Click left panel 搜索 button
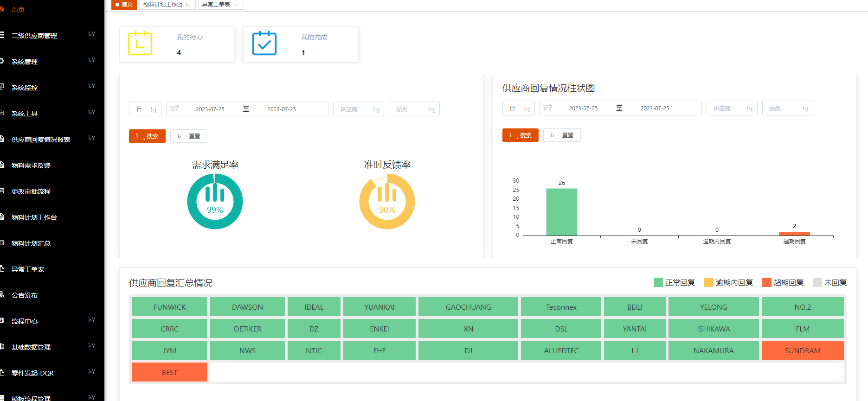 coord(147,136)
